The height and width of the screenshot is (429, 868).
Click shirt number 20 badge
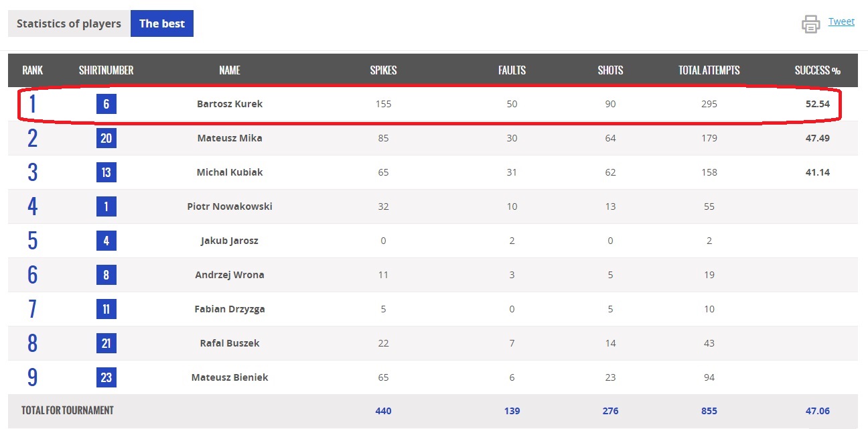coord(106,138)
